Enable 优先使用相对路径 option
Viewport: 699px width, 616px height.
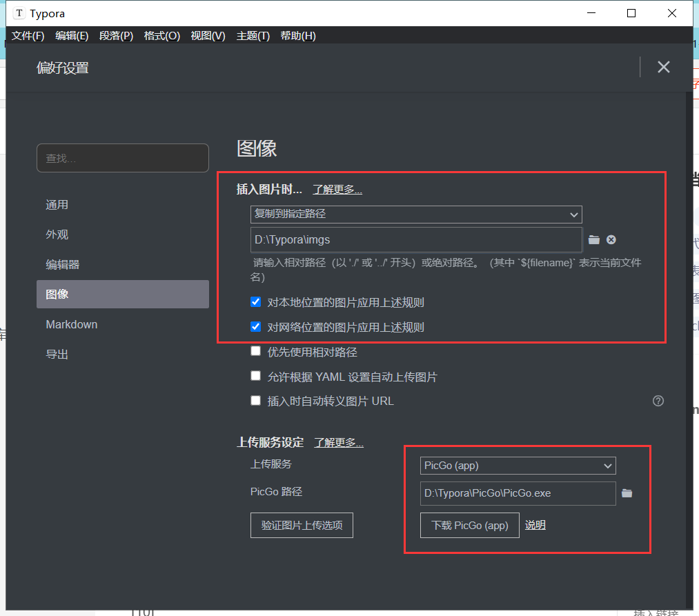tap(255, 350)
